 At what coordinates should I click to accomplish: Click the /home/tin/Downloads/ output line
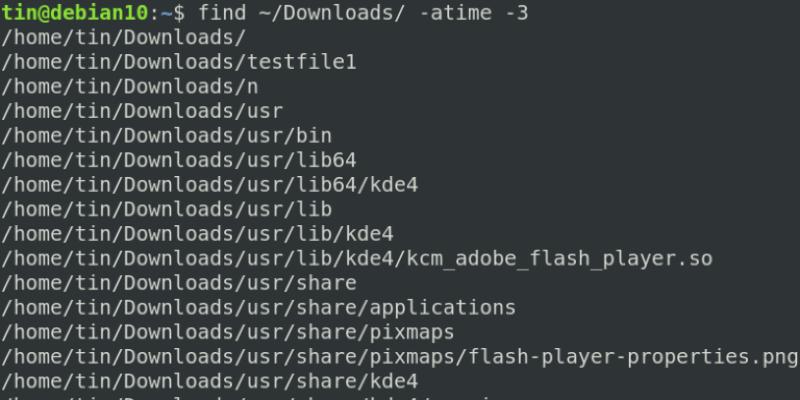(x=124, y=38)
